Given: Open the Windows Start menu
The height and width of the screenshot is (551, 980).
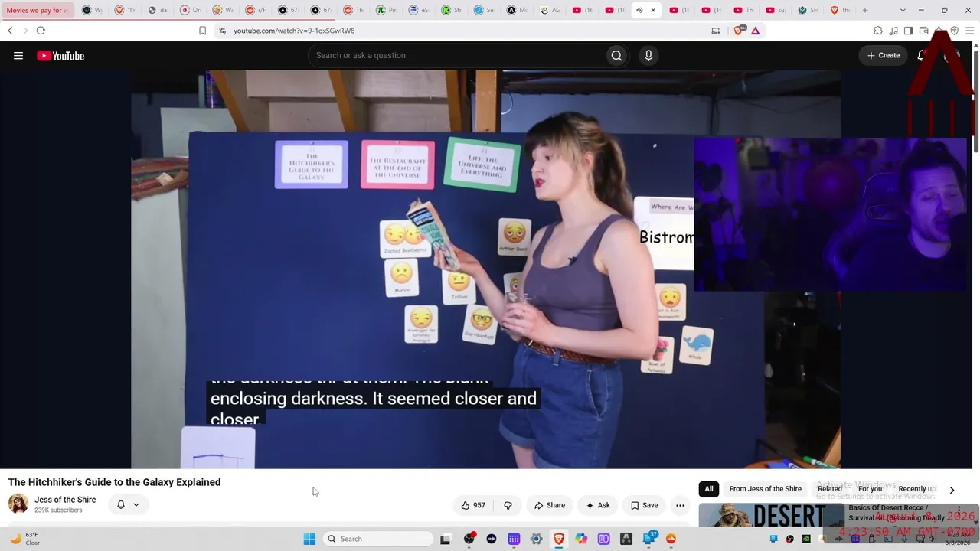Looking at the screenshot, I should (x=309, y=539).
